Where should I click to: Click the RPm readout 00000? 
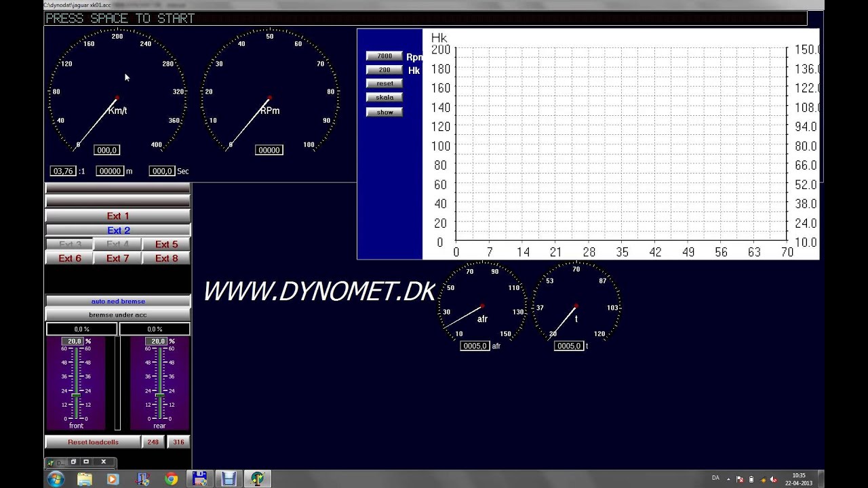[269, 150]
